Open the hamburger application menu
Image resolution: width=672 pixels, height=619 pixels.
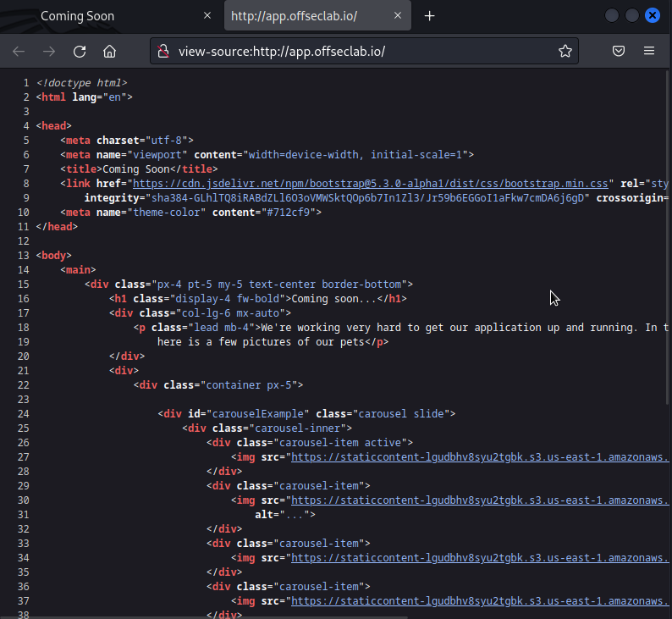click(x=649, y=51)
